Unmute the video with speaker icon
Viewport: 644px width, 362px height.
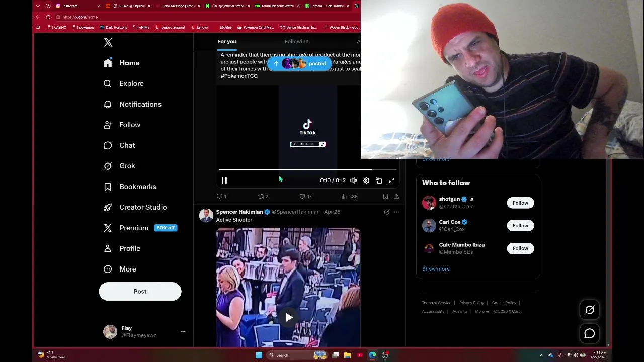[354, 180]
